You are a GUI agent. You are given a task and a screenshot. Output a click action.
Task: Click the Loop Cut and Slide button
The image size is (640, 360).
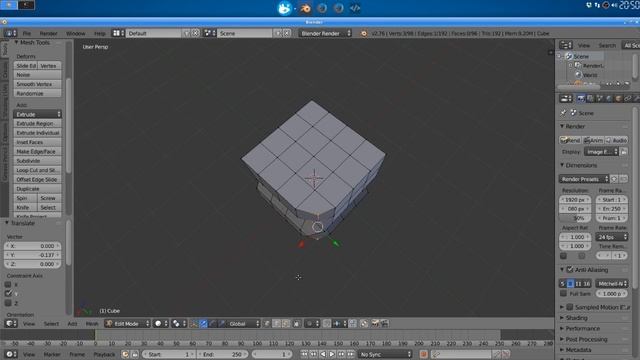pyautogui.click(x=38, y=170)
